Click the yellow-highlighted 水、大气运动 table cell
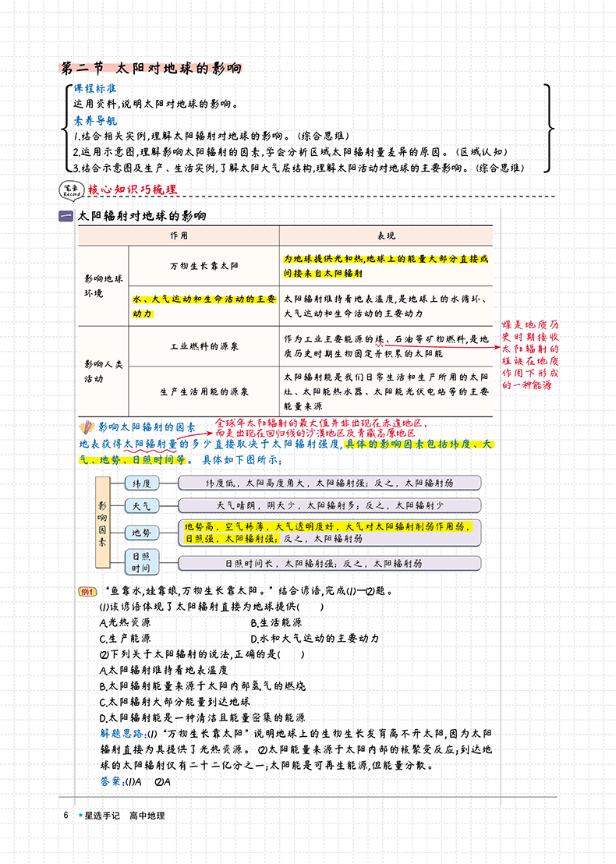 click(x=204, y=306)
